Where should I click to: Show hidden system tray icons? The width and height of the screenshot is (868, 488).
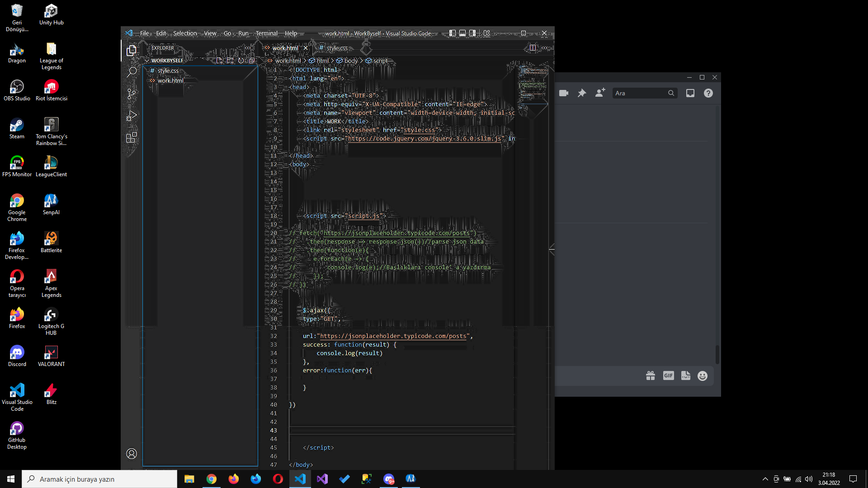coord(765,479)
